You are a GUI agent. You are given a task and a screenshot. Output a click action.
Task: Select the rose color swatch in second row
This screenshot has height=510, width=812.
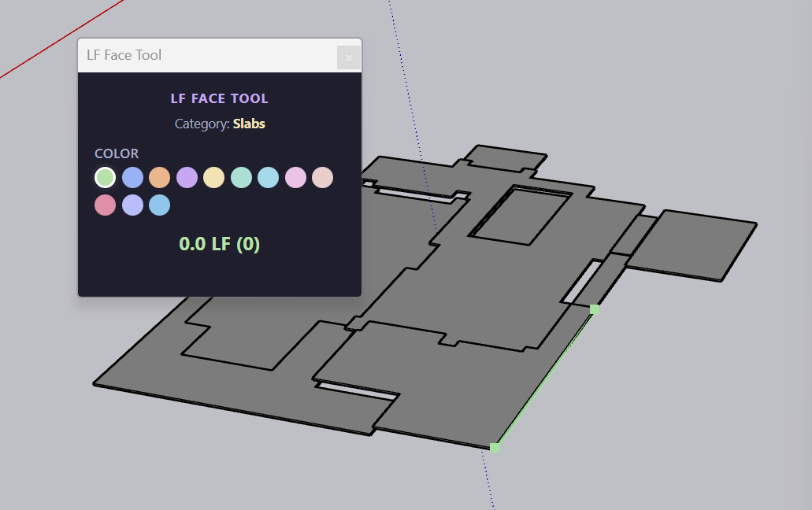(x=105, y=205)
